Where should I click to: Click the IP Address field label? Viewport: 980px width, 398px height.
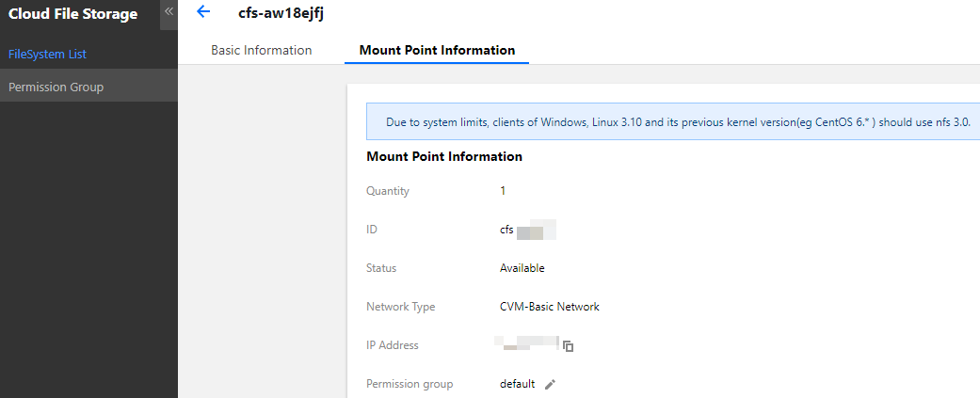(x=392, y=345)
